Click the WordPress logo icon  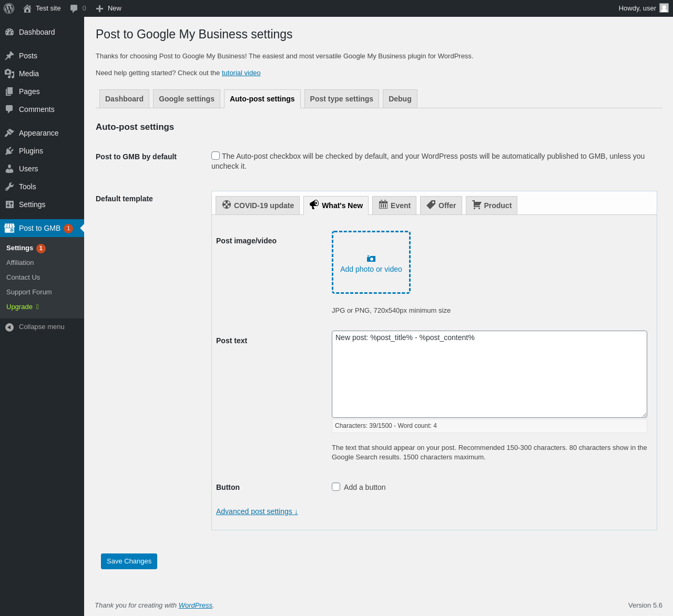[x=9, y=8]
